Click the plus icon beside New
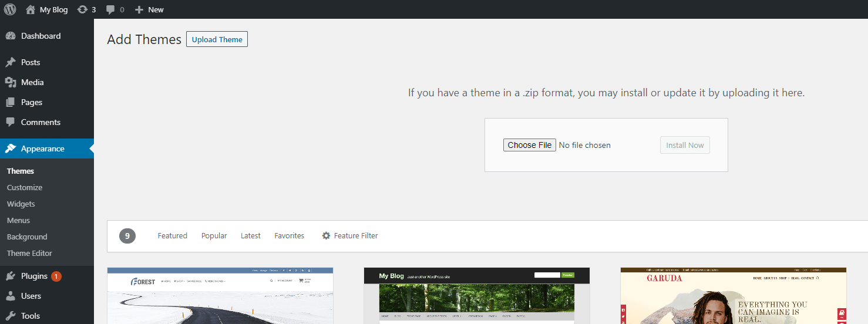 (139, 9)
